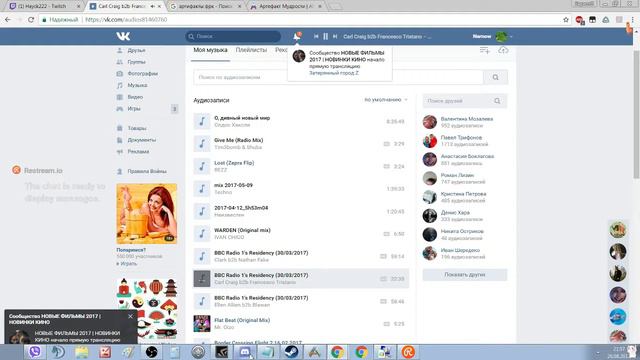Click the 'Играть' link under the ad

pos(127,264)
